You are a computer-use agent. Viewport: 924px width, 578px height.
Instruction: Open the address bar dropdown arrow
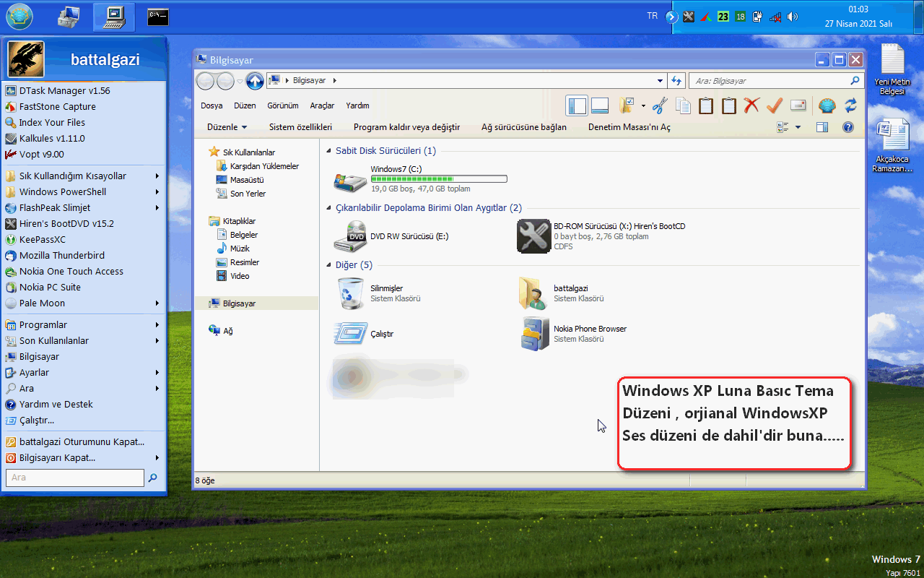[x=661, y=81]
